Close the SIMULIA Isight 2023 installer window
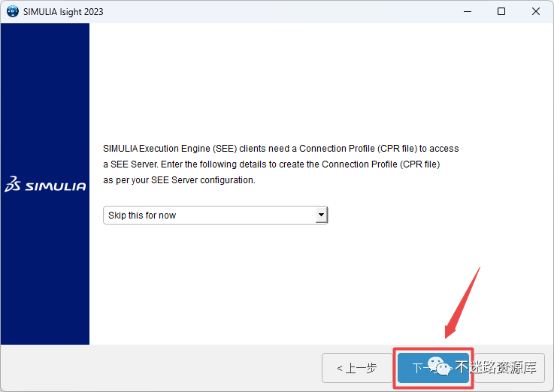 (536, 12)
